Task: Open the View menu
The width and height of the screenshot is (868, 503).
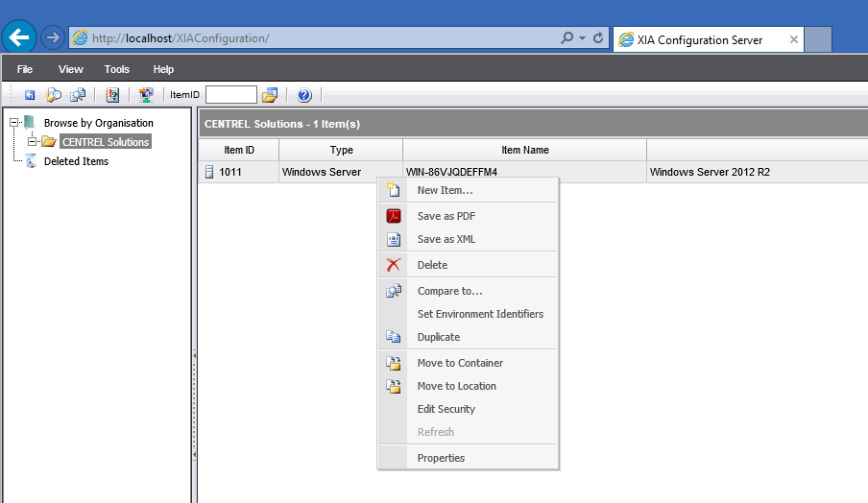Action: point(70,69)
